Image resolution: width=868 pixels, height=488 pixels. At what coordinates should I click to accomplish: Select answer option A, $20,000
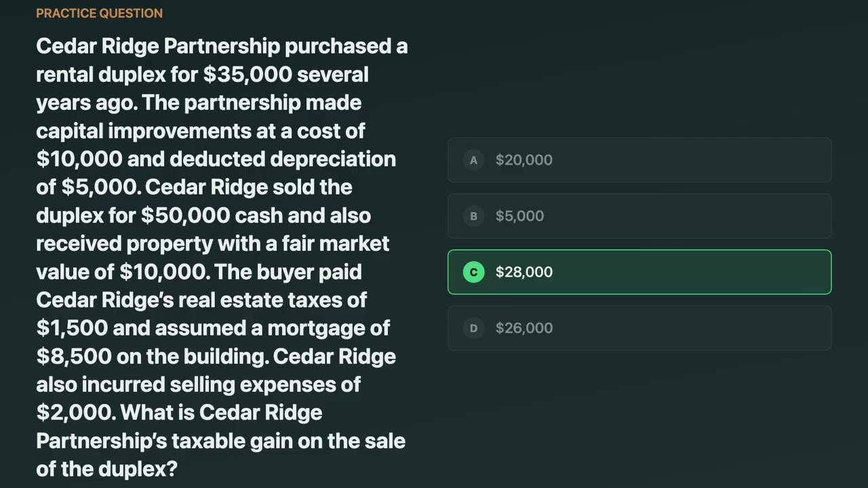(x=639, y=160)
